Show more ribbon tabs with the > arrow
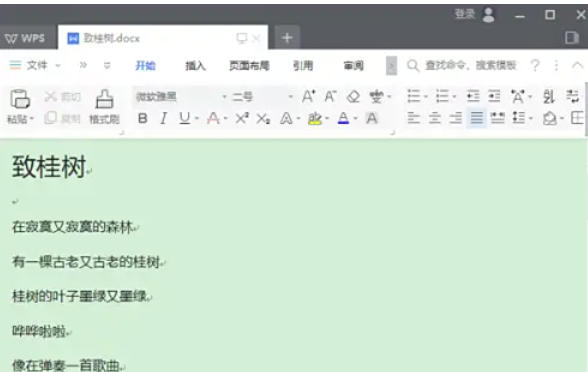 click(x=391, y=66)
